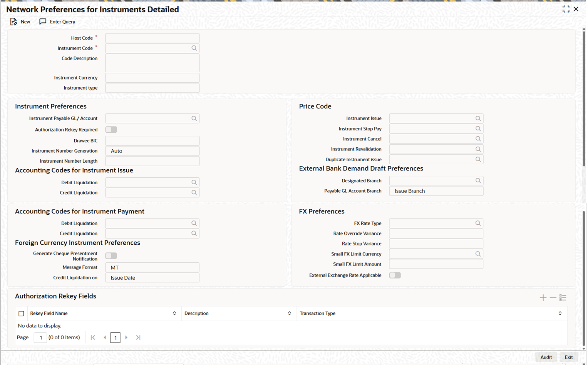Open single record view for Rekey Fields
Screen dimensions: 588x367
tap(563, 298)
